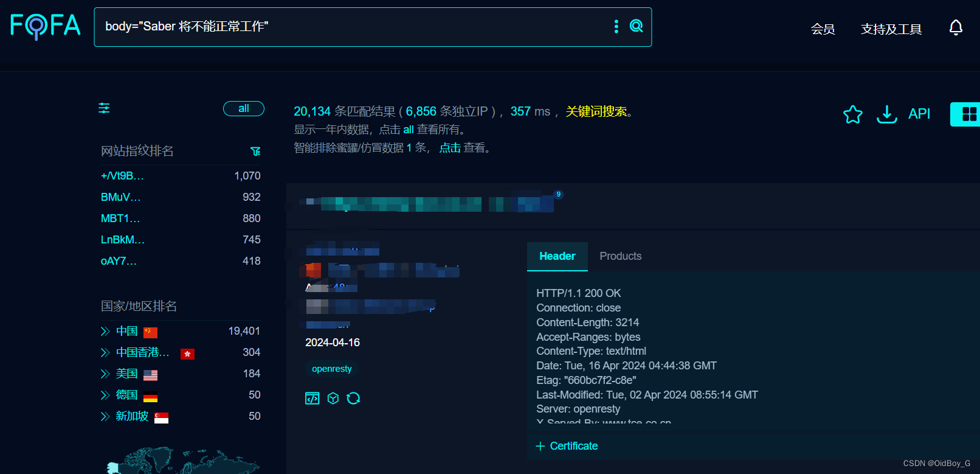Filter by fingerprint +/Vt9B…
980x474 pixels.
pos(122,176)
